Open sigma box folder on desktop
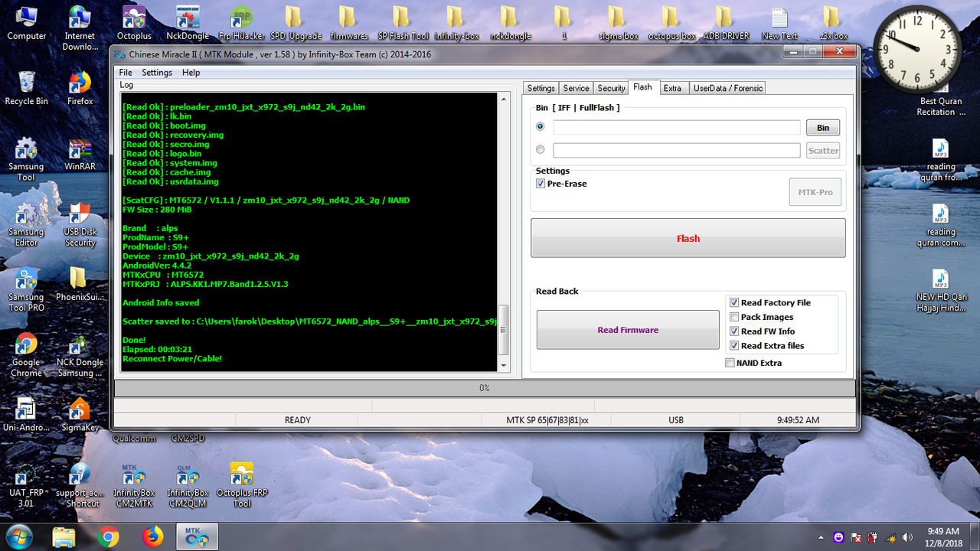The width and height of the screenshot is (980, 551). click(x=617, y=23)
